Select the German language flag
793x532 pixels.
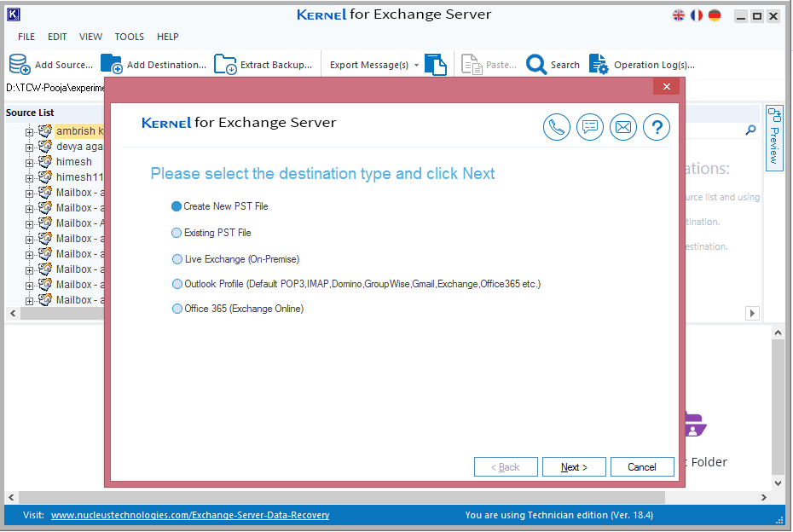pos(714,15)
